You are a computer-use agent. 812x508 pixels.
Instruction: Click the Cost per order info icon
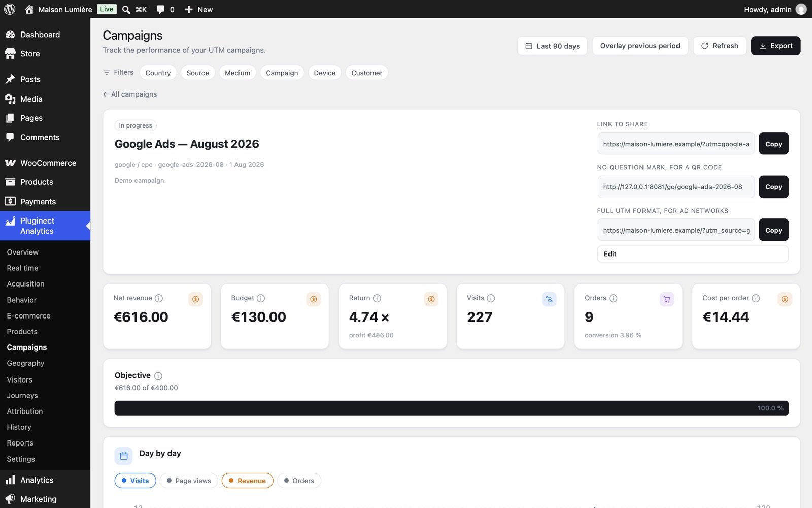(756, 298)
